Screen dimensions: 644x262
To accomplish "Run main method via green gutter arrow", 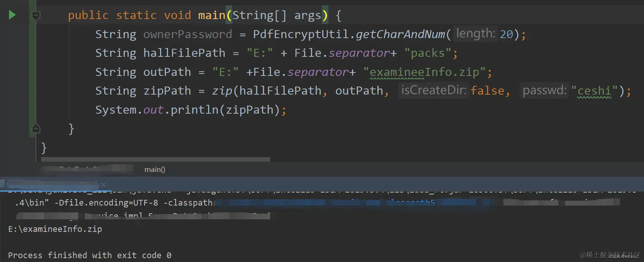I will (x=12, y=15).
